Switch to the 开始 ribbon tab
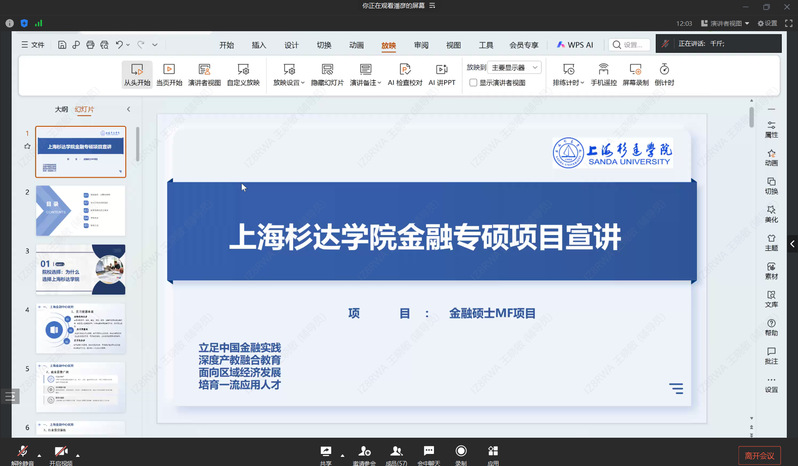The width and height of the screenshot is (798, 466). click(x=226, y=45)
